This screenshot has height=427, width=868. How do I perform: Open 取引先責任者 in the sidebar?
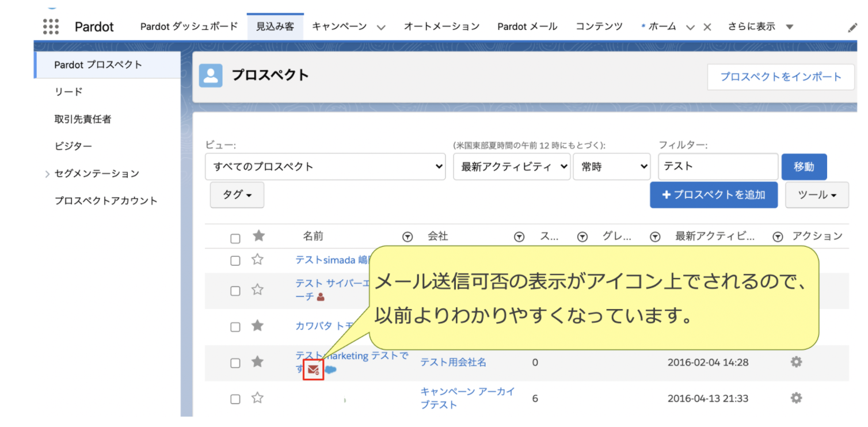click(83, 119)
